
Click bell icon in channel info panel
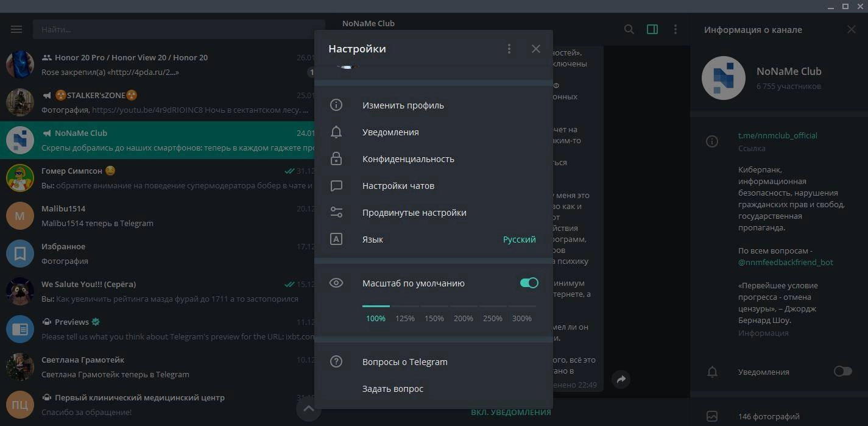711,372
